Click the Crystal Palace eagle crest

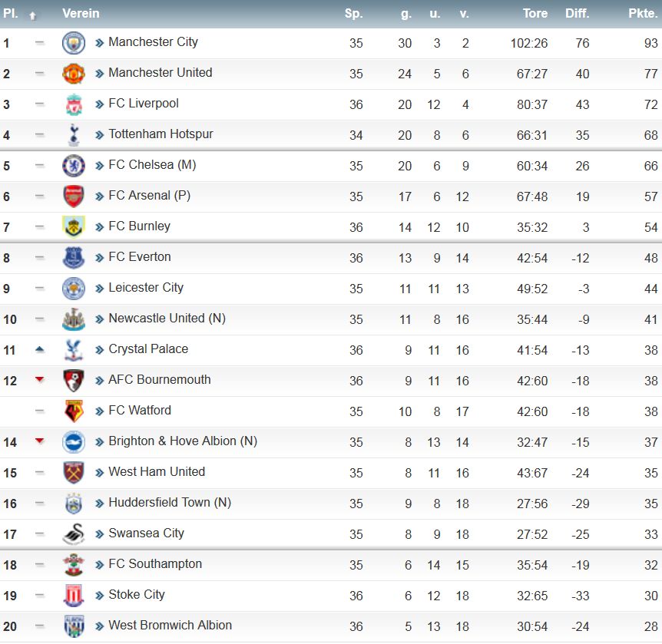pyautogui.click(x=74, y=350)
